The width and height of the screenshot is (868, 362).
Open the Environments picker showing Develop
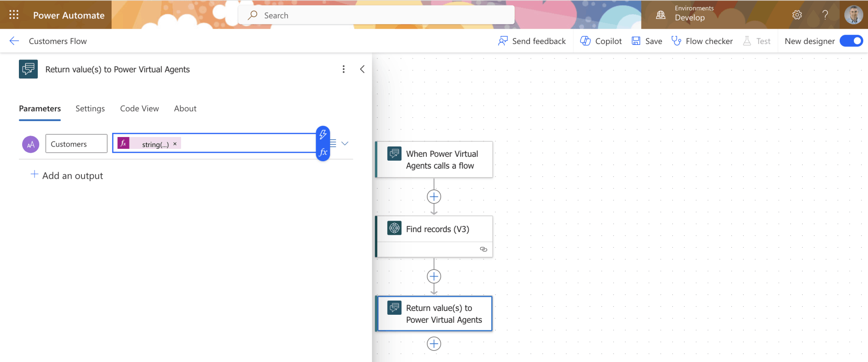[685, 14]
